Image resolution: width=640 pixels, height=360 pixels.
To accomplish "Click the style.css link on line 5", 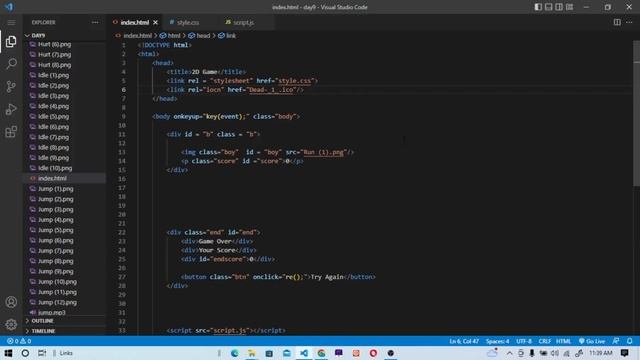I will click(294, 81).
